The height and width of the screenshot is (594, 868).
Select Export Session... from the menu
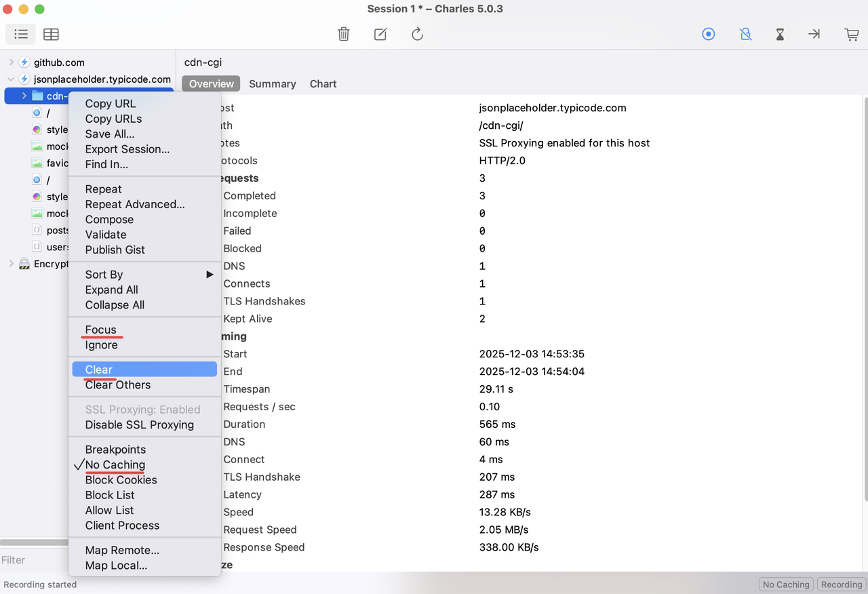tap(126, 149)
